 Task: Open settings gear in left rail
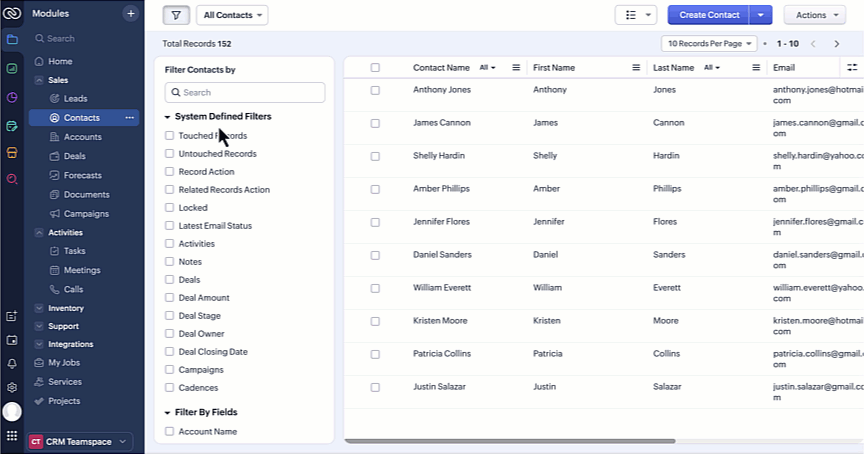[12, 387]
